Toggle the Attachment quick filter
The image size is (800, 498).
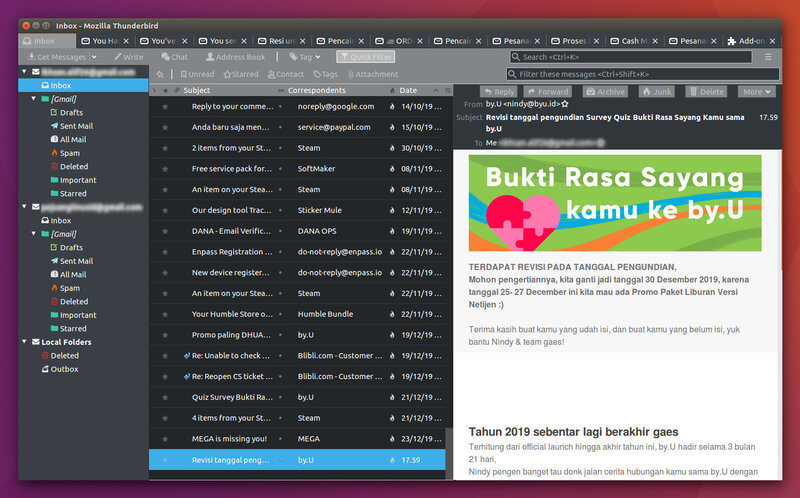point(372,74)
